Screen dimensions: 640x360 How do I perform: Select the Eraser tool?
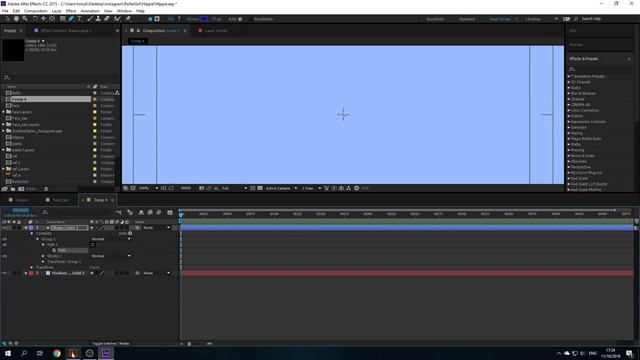pyautogui.click(x=107, y=19)
